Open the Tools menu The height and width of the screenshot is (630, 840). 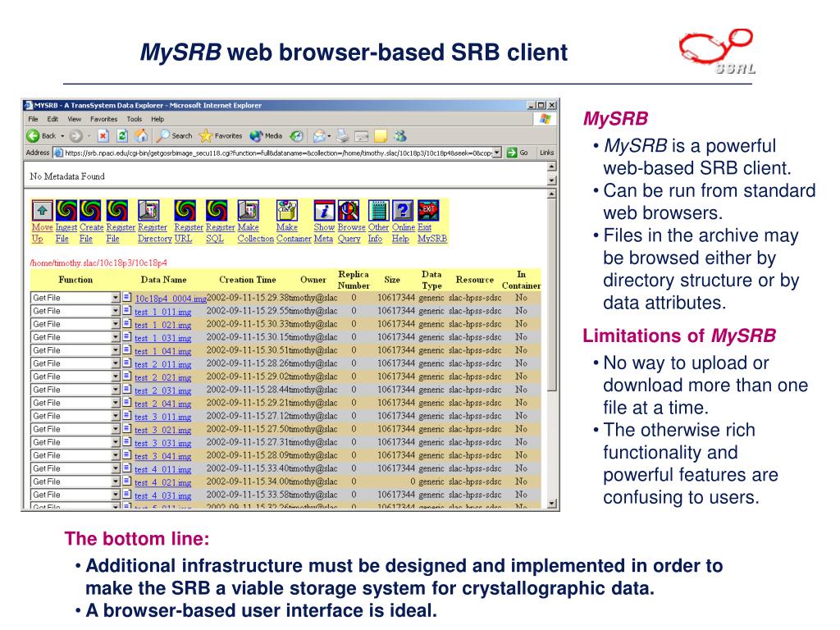[135, 119]
